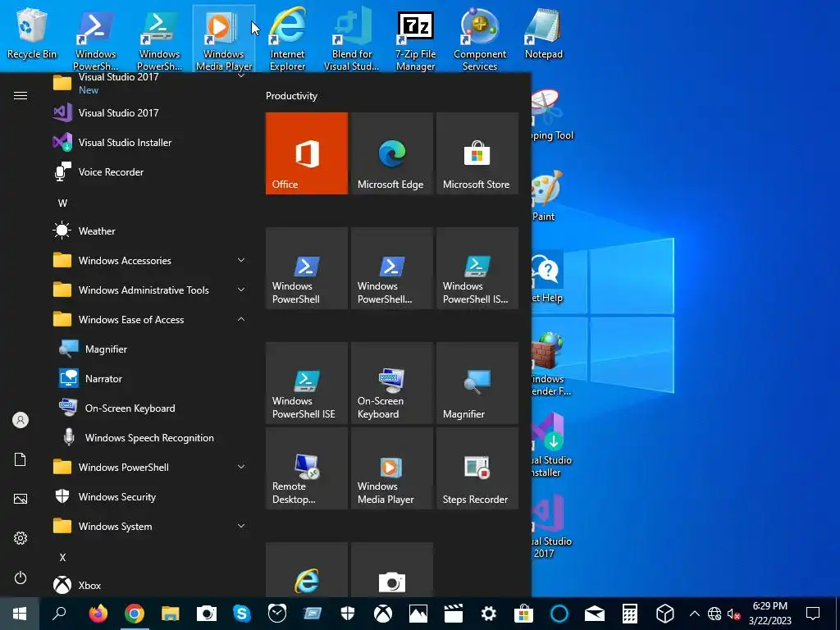Image resolution: width=840 pixels, height=630 pixels.
Task: Launch the Magnifier tile
Action: click(x=477, y=383)
